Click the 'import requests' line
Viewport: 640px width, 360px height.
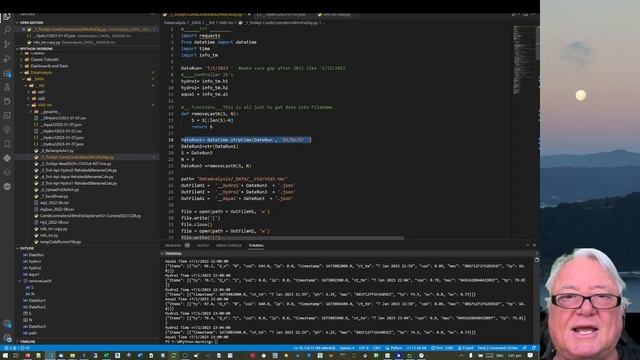(200, 36)
